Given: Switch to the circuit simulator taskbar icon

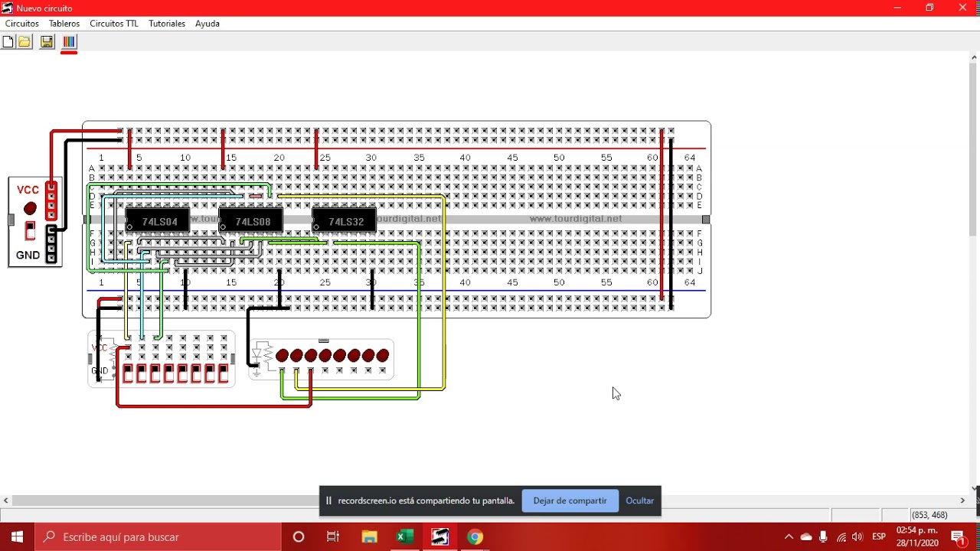Looking at the screenshot, I should (440, 537).
